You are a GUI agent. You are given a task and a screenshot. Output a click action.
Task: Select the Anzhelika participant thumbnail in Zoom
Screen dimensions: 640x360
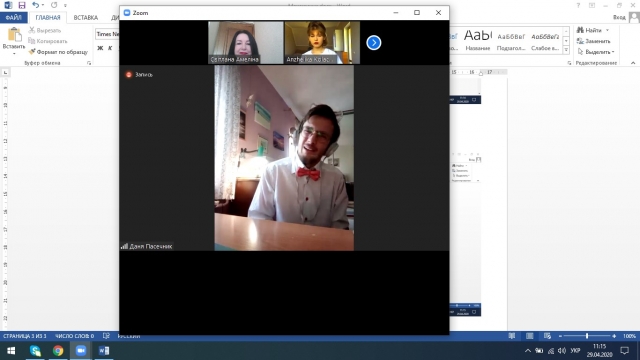(322, 43)
